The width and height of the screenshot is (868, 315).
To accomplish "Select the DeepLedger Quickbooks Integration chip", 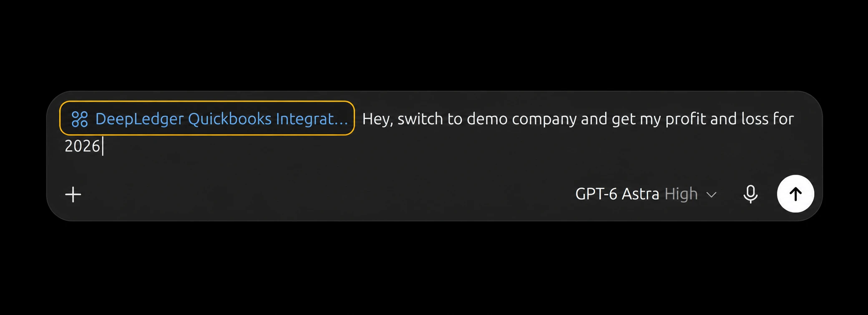I will 207,118.
